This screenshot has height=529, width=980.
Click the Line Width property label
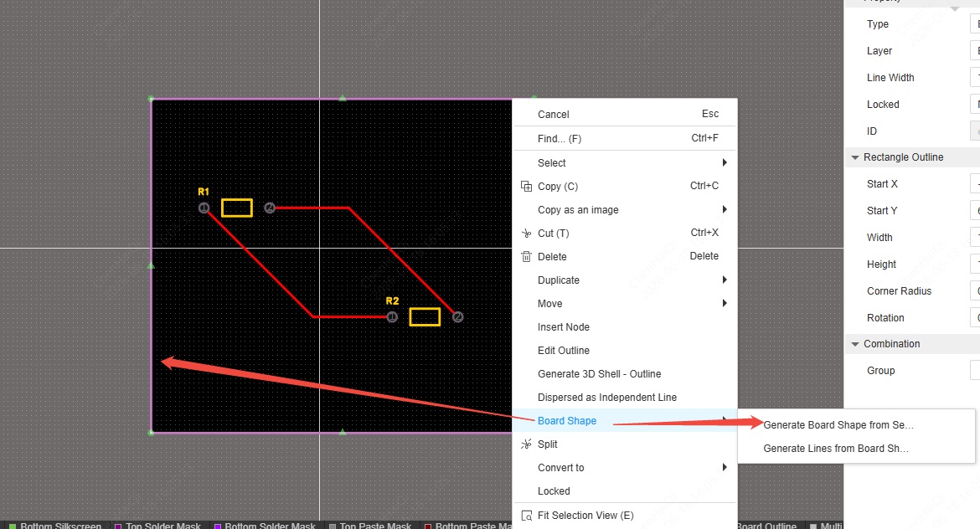pyautogui.click(x=890, y=78)
